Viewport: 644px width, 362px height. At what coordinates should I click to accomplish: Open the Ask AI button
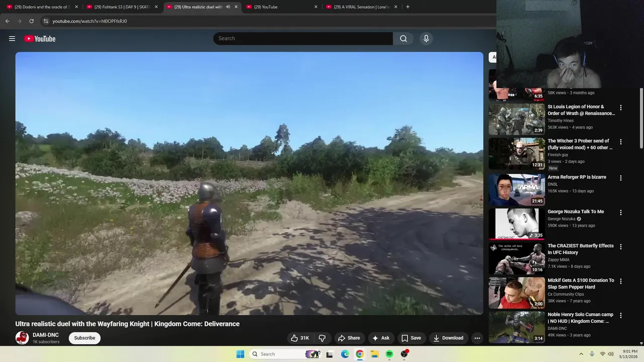click(x=380, y=338)
